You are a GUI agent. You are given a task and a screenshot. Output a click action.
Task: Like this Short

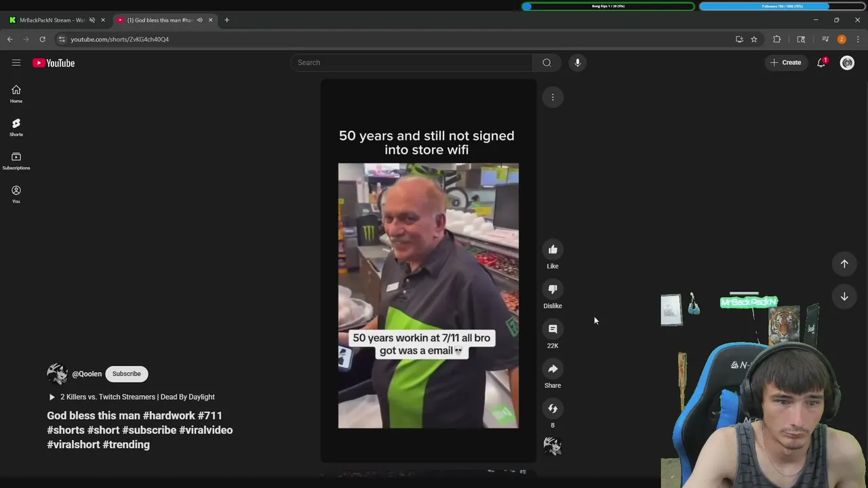pyautogui.click(x=553, y=250)
